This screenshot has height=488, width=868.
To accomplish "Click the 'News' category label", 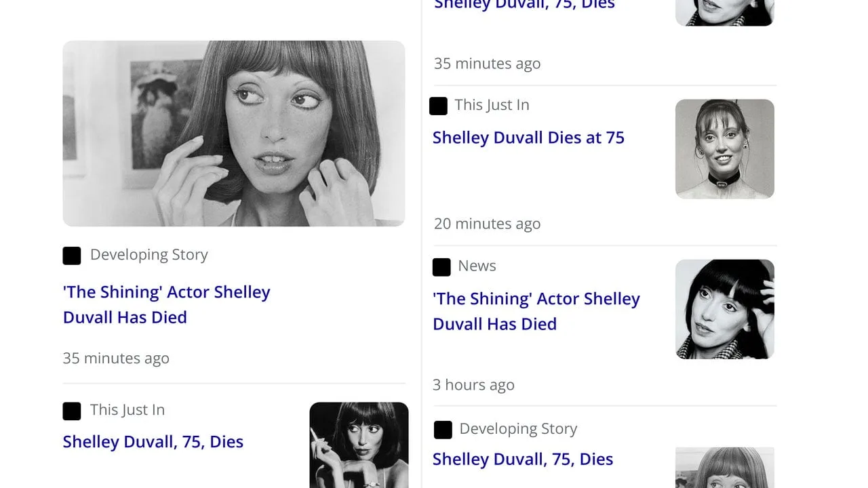I will click(x=477, y=266).
